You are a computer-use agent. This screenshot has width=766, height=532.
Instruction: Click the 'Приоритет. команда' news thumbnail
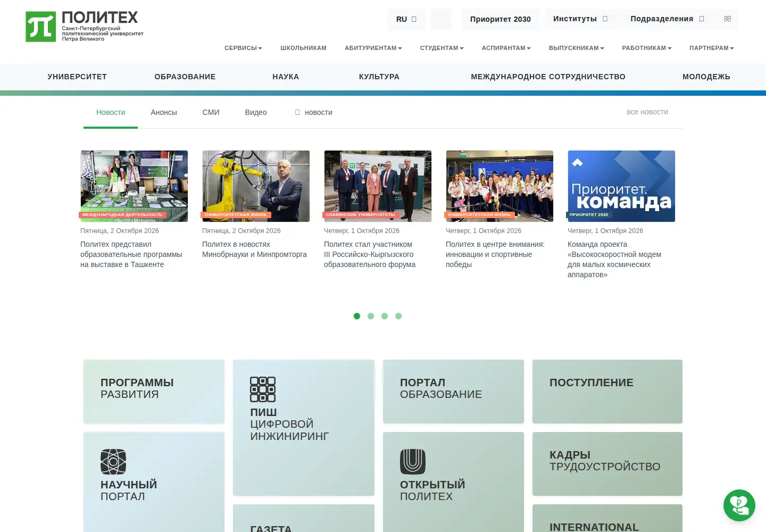(x=621, y=186)
